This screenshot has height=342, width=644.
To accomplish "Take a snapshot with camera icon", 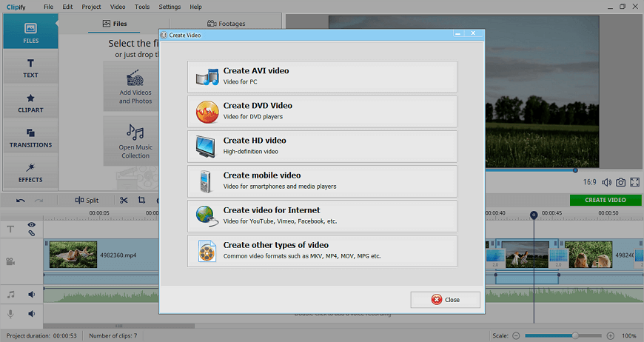I will (620, 182).
